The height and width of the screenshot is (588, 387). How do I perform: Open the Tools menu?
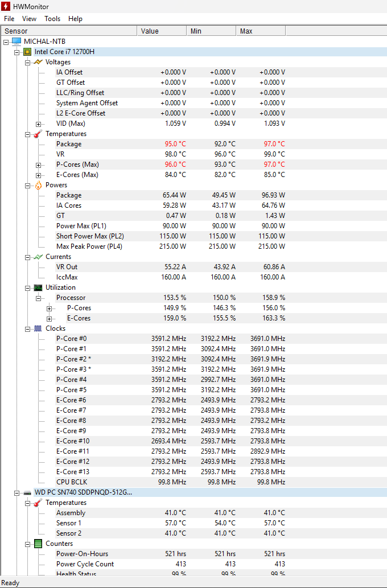tap(52, 19)
